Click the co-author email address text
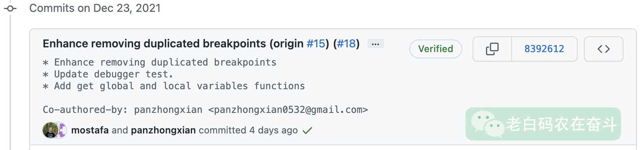 click(x=288, y=110)
